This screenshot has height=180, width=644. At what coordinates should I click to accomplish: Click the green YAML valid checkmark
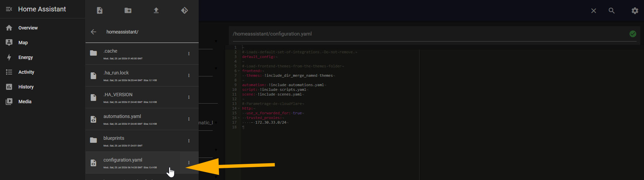tap(633, 34)
